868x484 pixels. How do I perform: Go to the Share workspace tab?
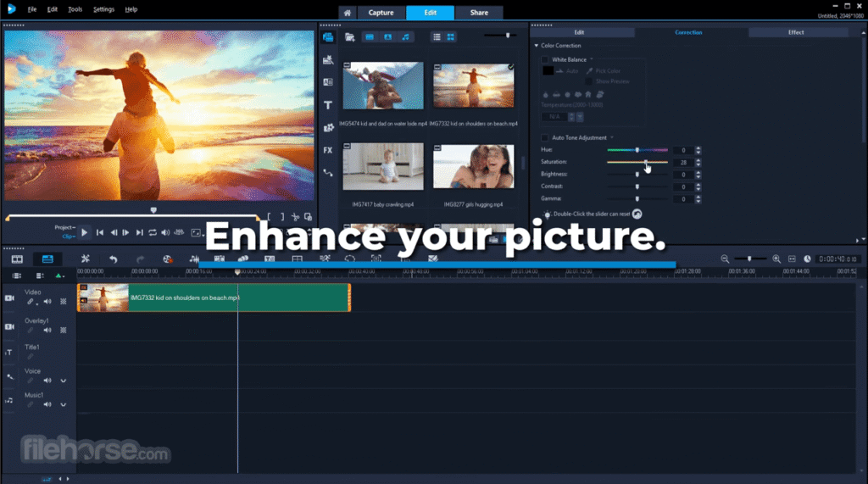[479, 13]
